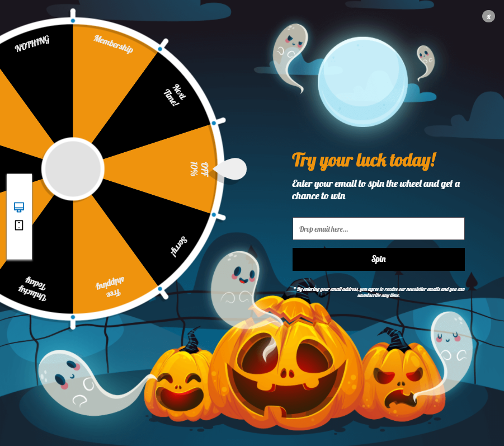Click the glowing full moon
This screenshot has width=504, height=446.
(x=363, y=82)
